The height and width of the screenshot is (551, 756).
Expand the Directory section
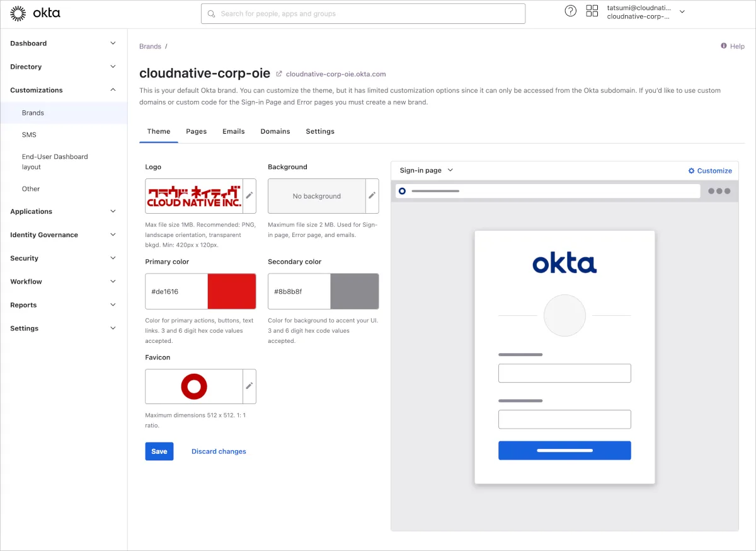[63, 67]
